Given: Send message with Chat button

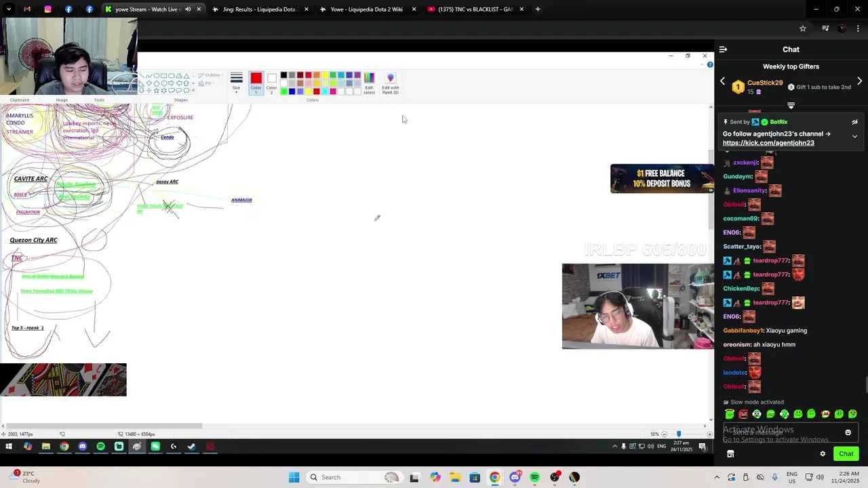Looking at the screenshot, I should click(x=846, y=454).
